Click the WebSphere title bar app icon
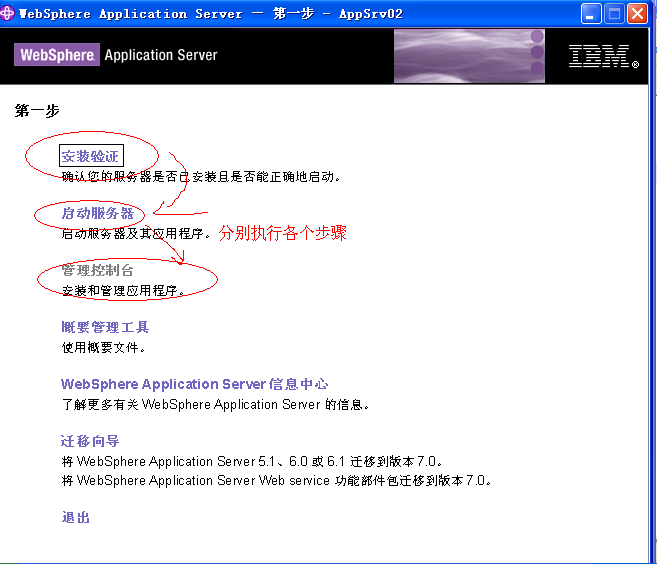This screenshot has width=657, height=564. point(7,13)
